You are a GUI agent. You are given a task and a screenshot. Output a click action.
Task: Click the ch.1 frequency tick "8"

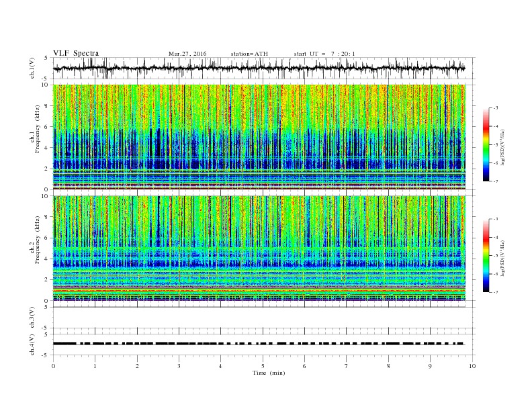pyautogui.click(x=47, y=106)
